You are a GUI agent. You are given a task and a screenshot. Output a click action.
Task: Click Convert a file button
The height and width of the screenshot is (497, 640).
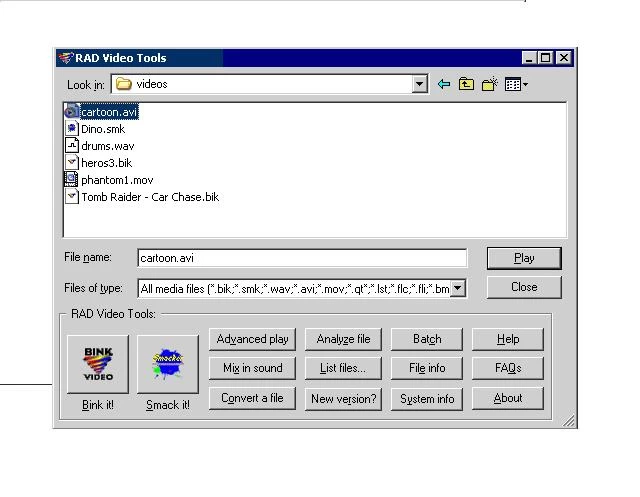[252, 398]
